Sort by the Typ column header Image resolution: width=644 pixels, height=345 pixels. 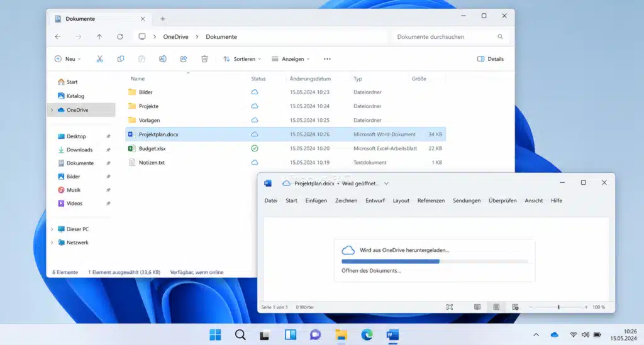pos(358,79)
